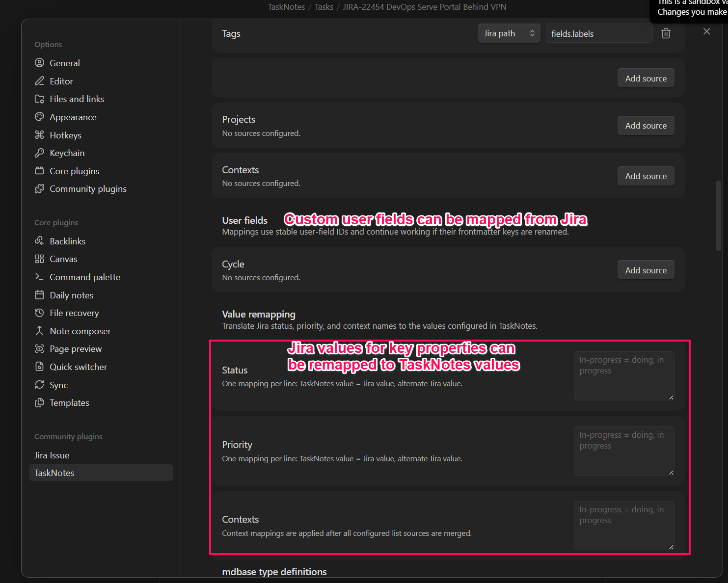
Task: Open Hotkeys settings
Action: 101,135
